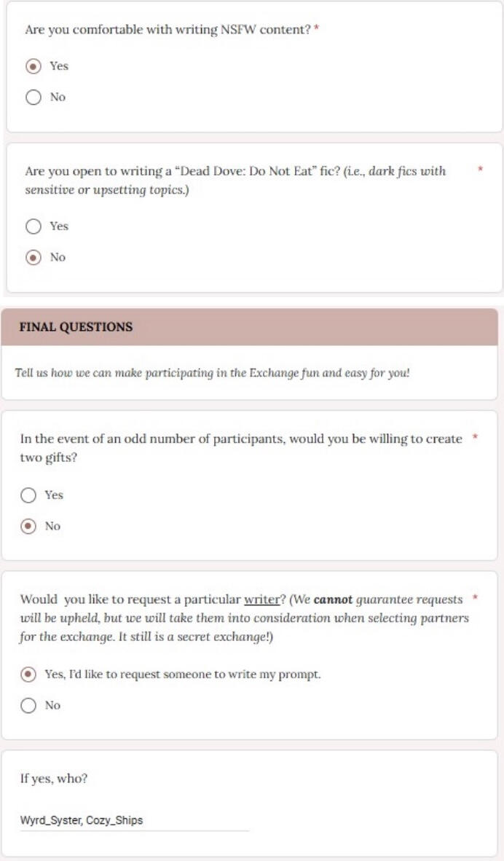Click the 'If yes, who?' answer text field
Image resolution: width=504 pixels, height=861 pixels.
[134, 821]
